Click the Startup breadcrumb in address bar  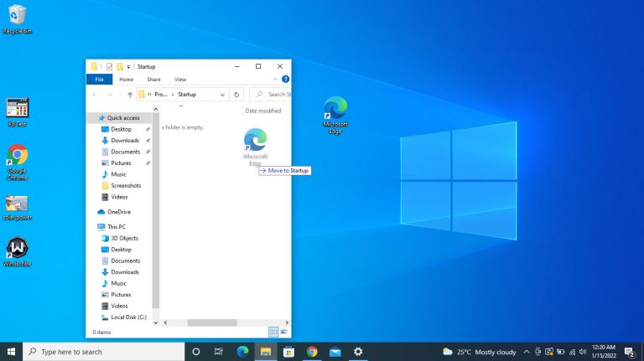187,95
